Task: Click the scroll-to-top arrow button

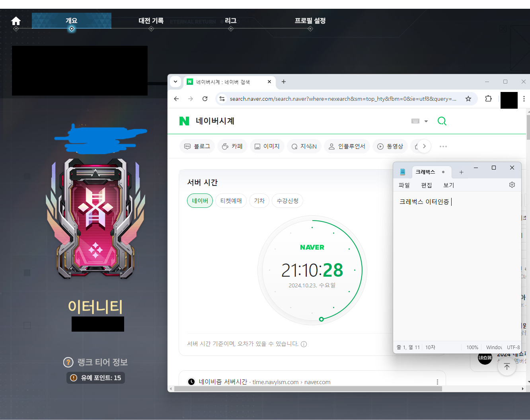Action: pyautogui.click(x=507, y=367)
